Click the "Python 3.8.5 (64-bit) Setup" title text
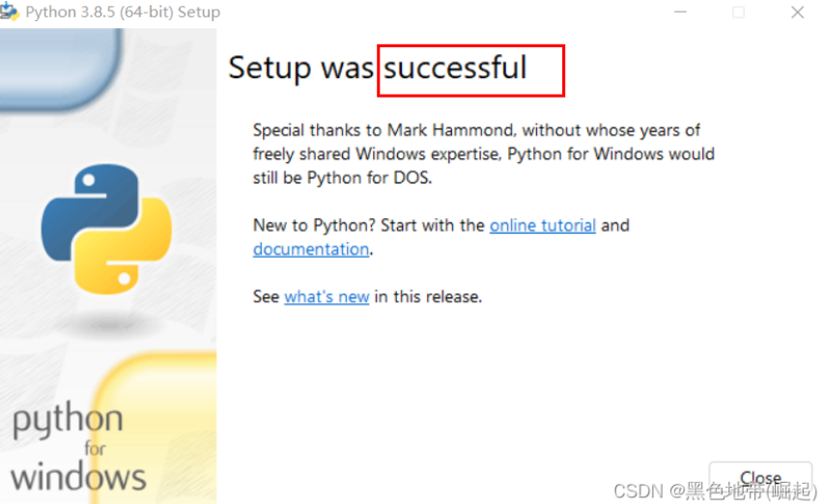Screen dimensions: 824x504 pos(123,13)
